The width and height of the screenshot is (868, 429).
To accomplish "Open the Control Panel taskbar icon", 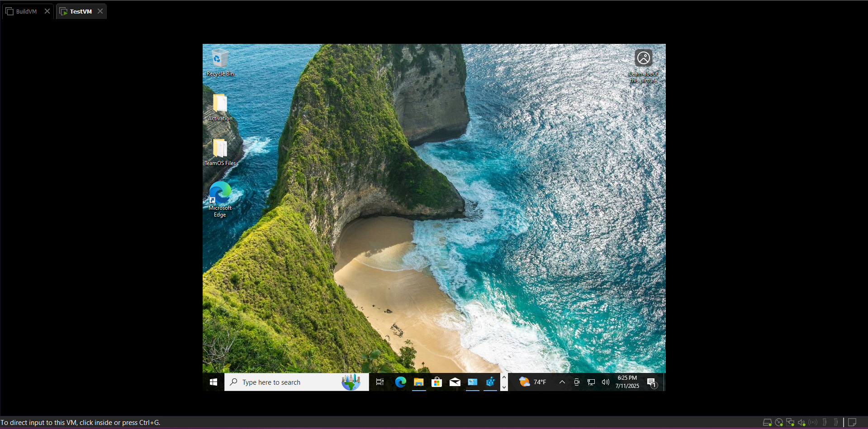I will (x=473, y=382).
